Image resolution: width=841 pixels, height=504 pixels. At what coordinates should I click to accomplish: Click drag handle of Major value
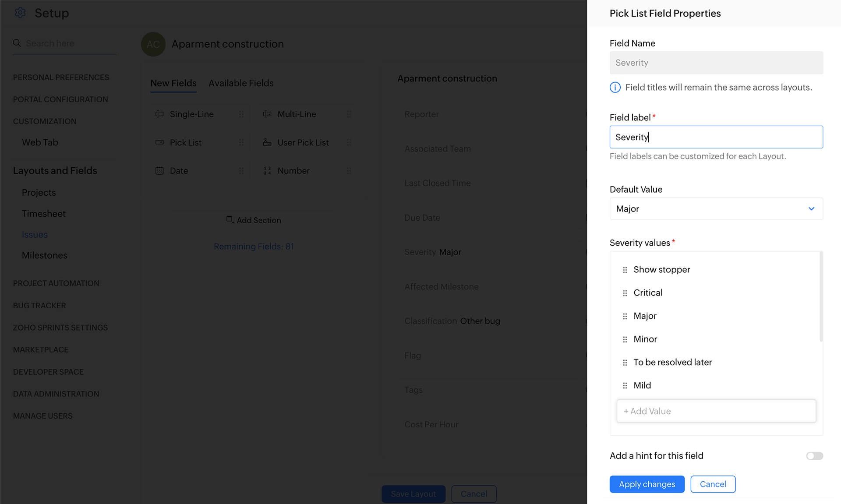pyautogui.click(x=625, y=316)
